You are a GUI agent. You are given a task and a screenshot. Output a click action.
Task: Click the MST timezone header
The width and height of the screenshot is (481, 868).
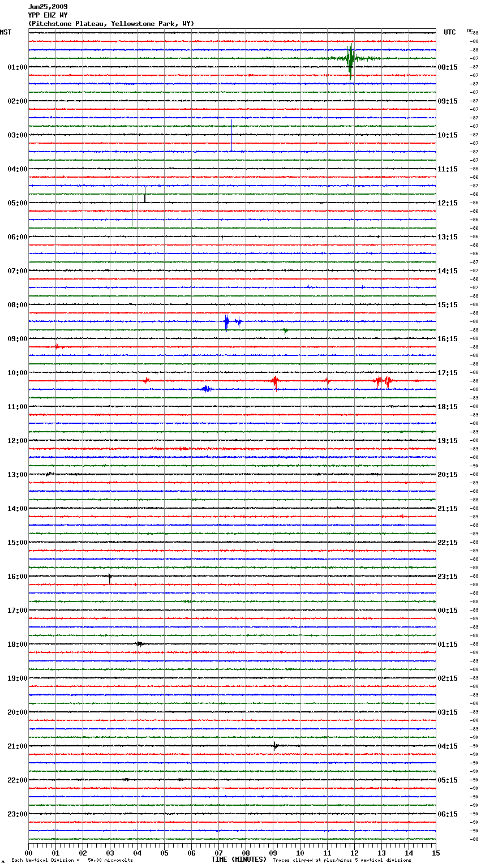click(6, 32)
